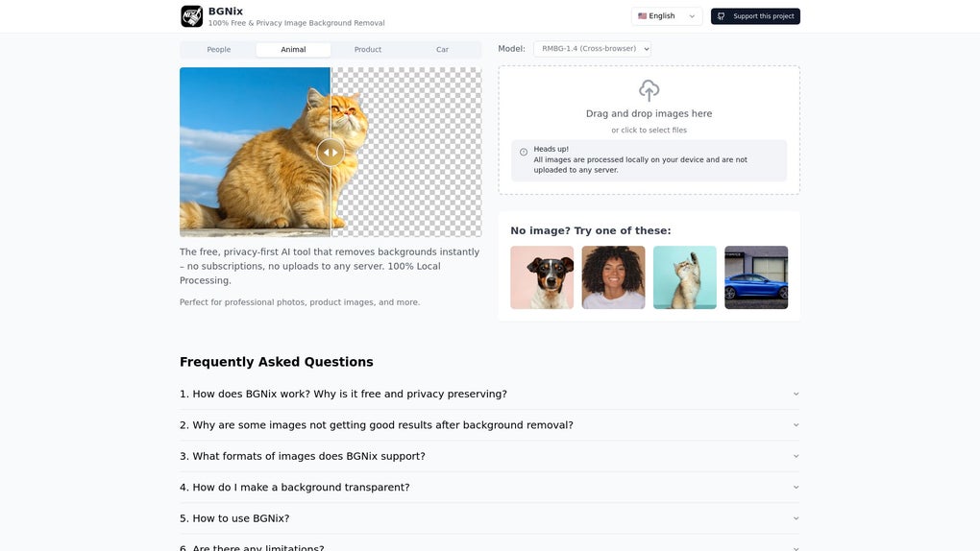Click question '5. How to use BGNix?'
This screenshot has height=551, width=980.
(234, 518)
